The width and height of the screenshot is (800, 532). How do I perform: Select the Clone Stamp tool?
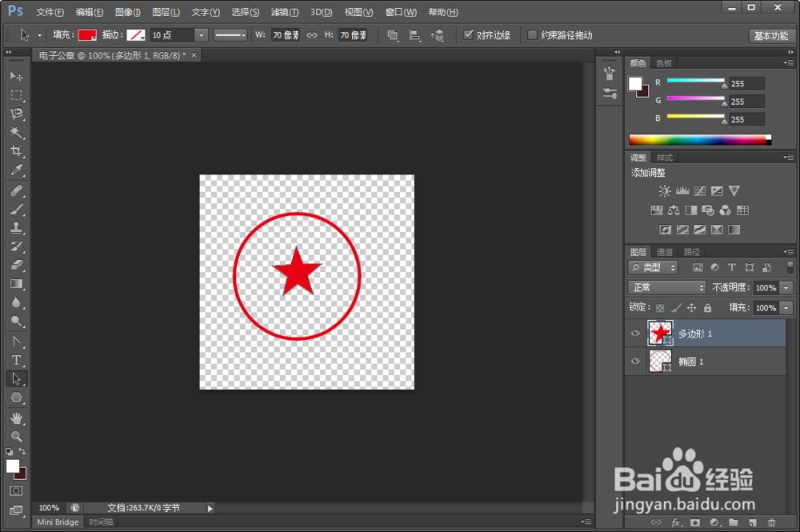point(16,227)
